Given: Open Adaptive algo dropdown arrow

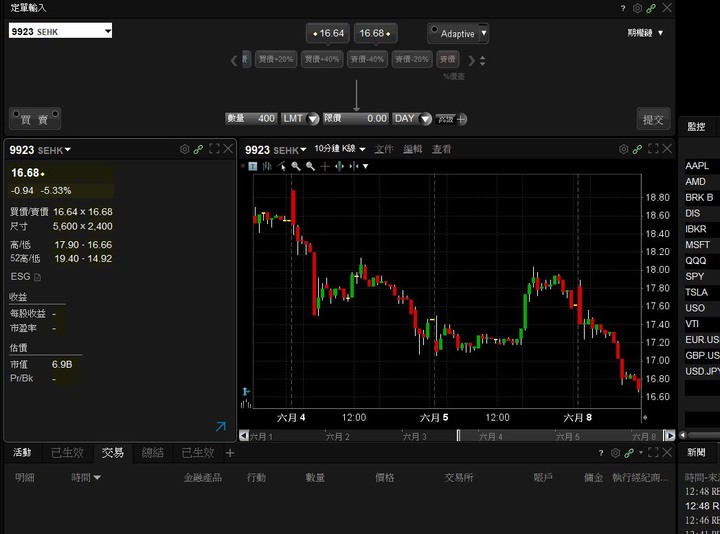Looking at the screenshot, I should click(484, 33).
